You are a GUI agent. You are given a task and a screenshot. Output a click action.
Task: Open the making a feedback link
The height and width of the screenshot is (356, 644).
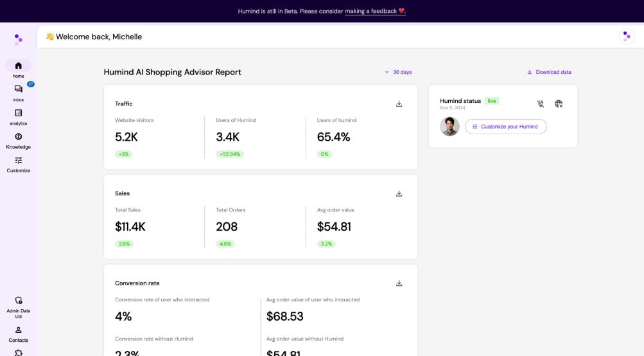click(x=375, y=11)
